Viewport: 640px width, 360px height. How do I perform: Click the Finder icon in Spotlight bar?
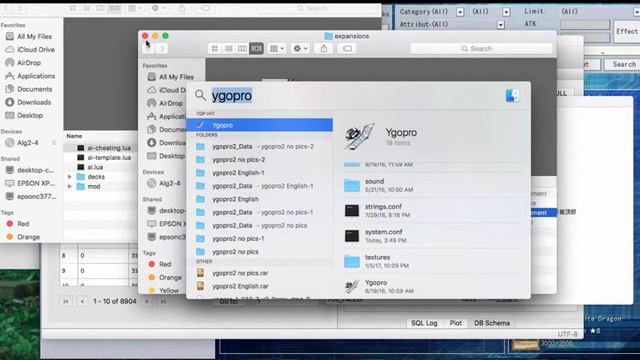coord(512,96)
